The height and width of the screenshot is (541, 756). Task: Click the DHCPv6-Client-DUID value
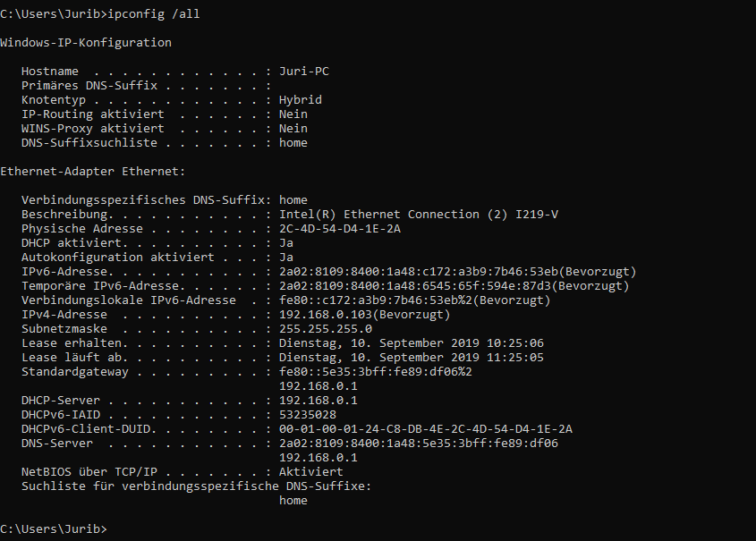426,429
